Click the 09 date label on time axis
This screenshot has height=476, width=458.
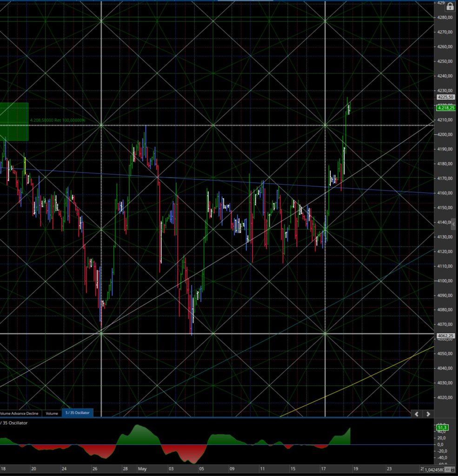232,469
